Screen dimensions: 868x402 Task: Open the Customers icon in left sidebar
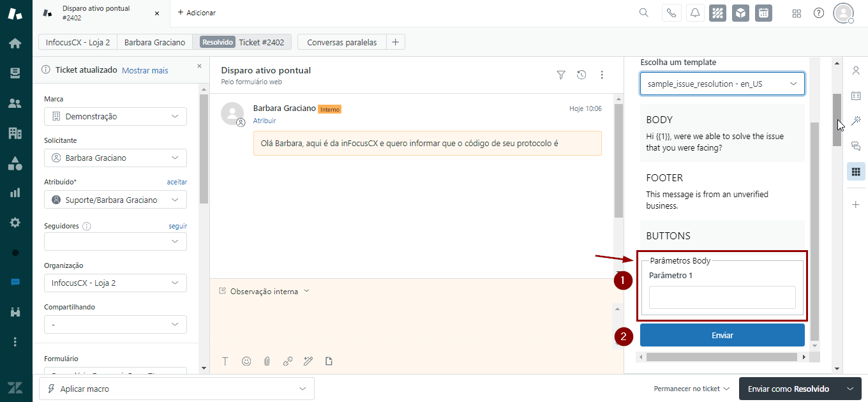[x=15, y=103]
